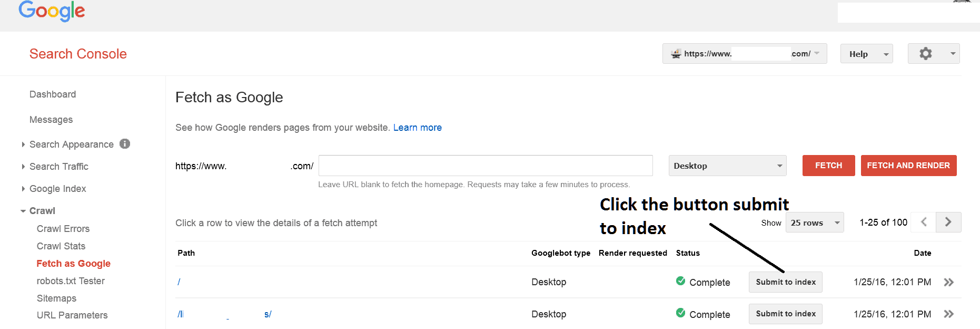Submit the /l…s/ path to index
The width and height of the screenshot is (980, 329).
click(x=786, y=314)
